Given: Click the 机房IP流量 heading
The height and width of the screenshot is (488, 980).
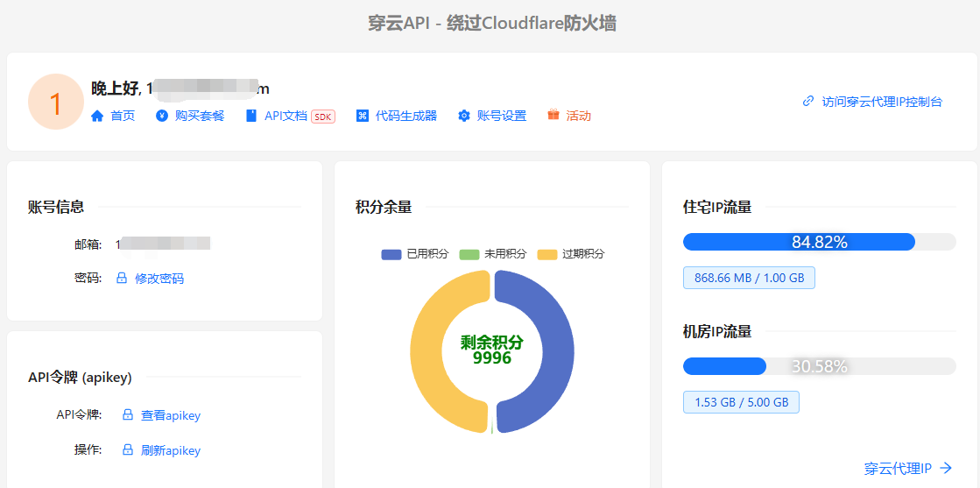Looking at the screenshot, I should (x=717, y=331).
